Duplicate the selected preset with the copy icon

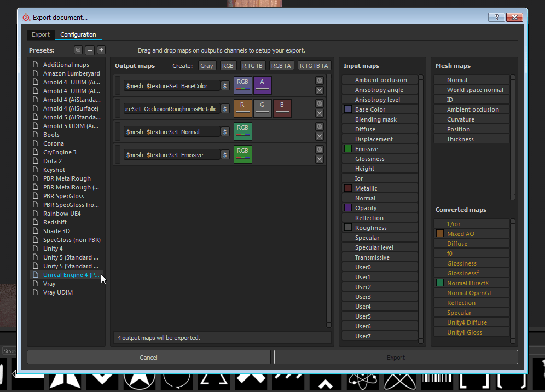78,50
